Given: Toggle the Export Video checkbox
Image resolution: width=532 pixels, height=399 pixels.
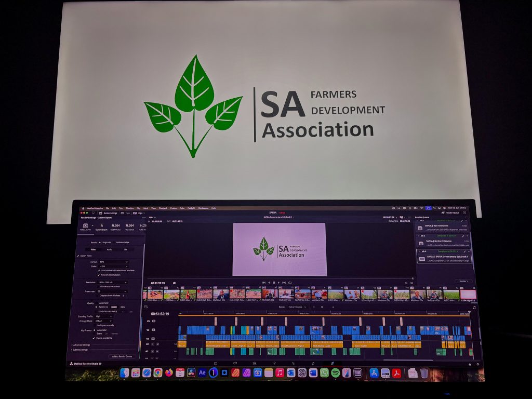Looking at the screenshot, I should [78, 256].
